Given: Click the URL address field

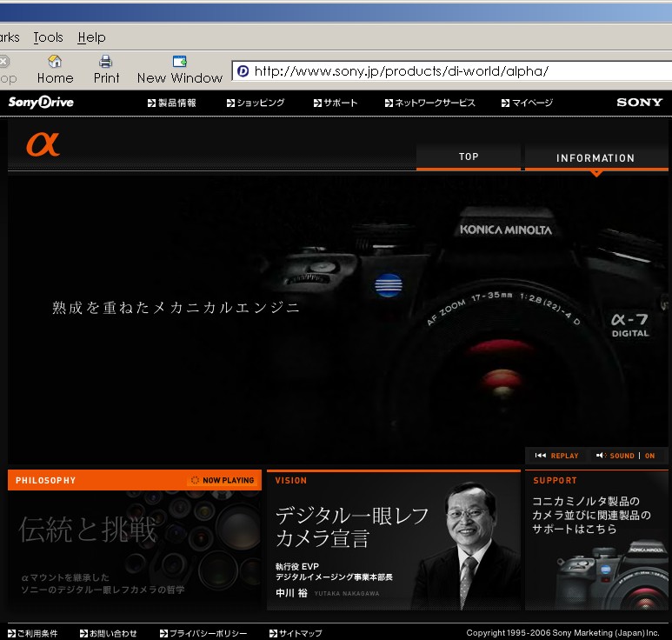Looking at the screenshot, I should coord(452,71).
